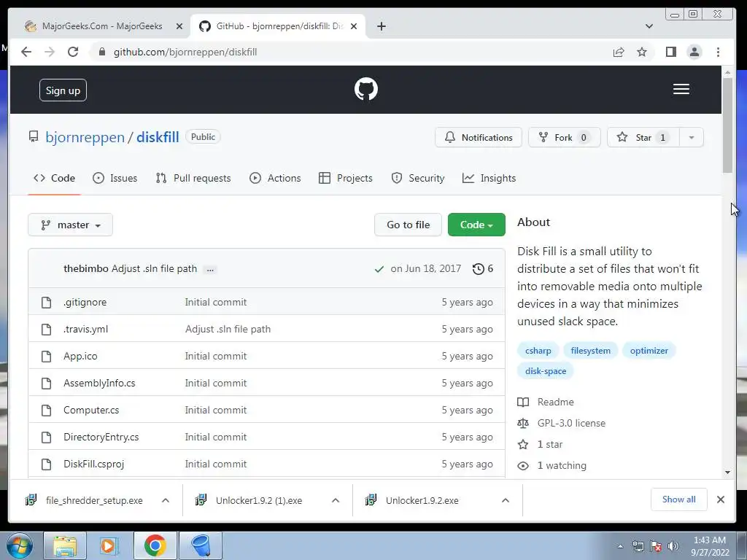
Task: Open the Insights tab
Action: pyautogui.click(x=489, y=178)
